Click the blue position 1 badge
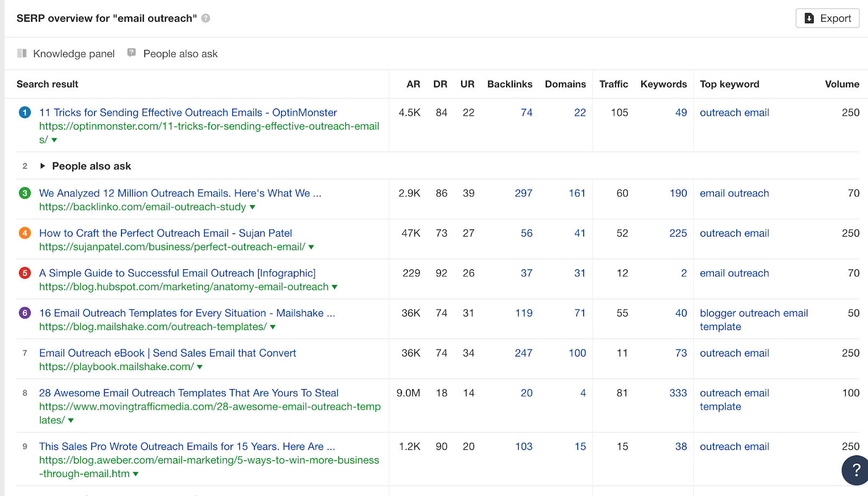The width and height of the screenshot is (868, 496). [25, 112]
